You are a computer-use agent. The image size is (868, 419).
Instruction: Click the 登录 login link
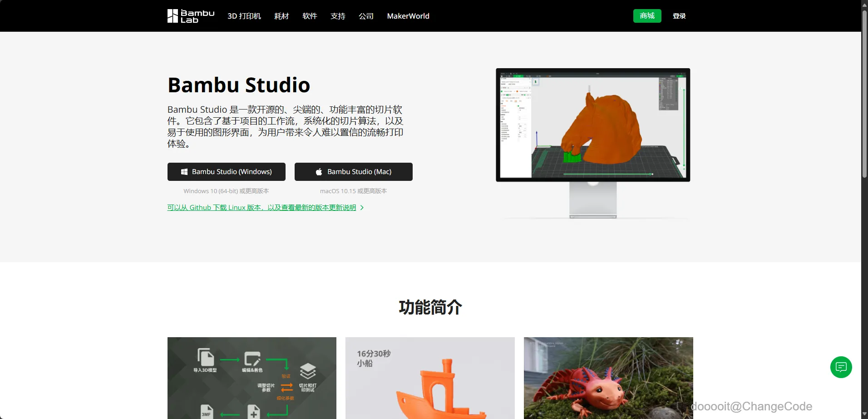(679, 16)
